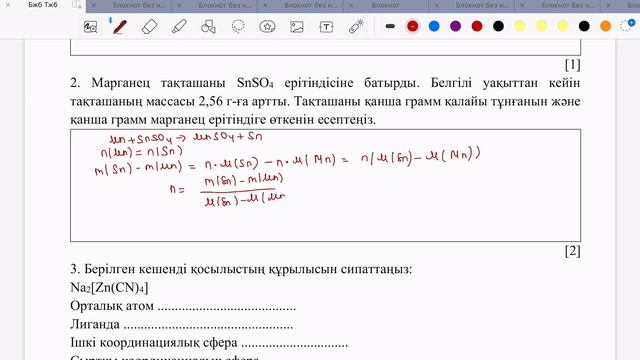Screen dimensions: 640x360
Task: Pick the black swatch beside the orange one
Action: coord(584,26)
